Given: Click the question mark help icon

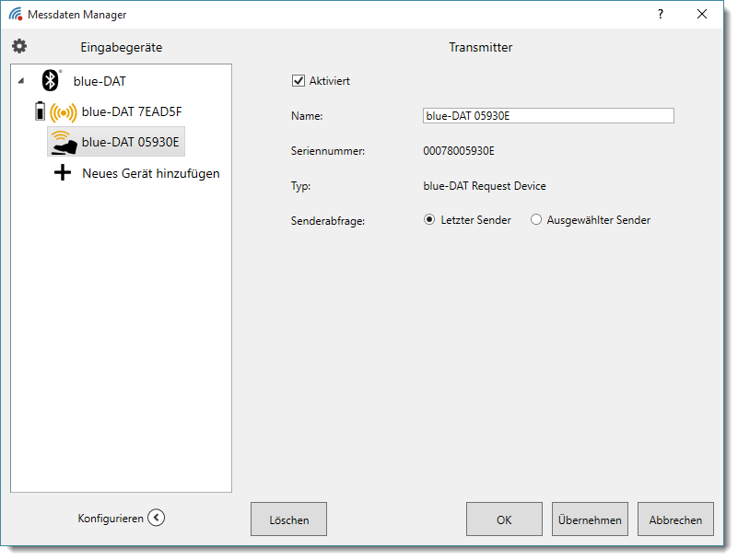Looking at the screenshot, I should [660, 15].
